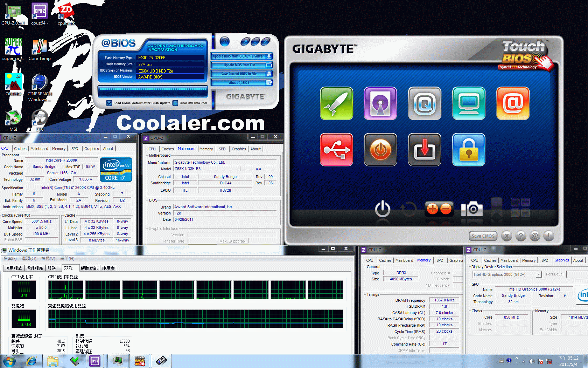Click the 記憶體 usage meter showing 1.16 GB
The image size is (588, 368).
pos(24,319)
